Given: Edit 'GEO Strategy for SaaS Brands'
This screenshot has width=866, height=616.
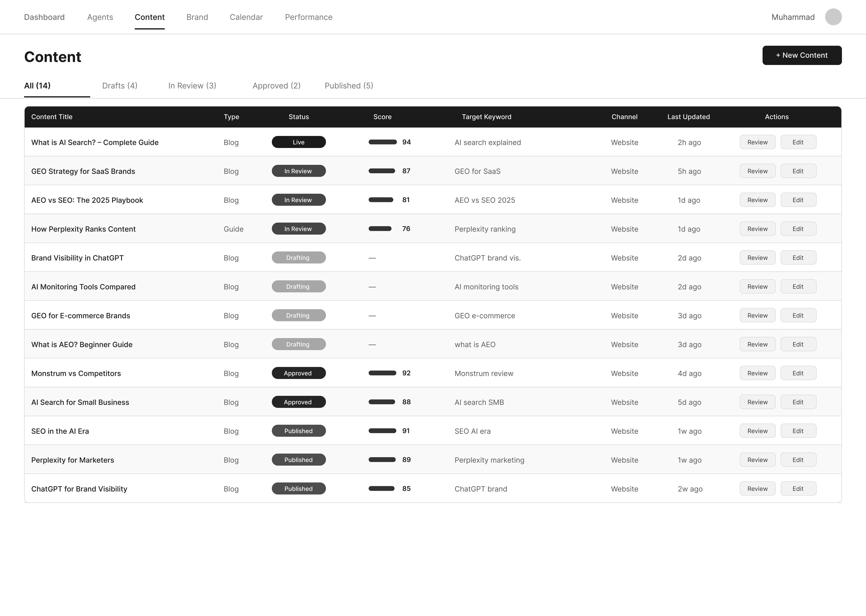Looking at the screenshot, I should pos(798,171).
